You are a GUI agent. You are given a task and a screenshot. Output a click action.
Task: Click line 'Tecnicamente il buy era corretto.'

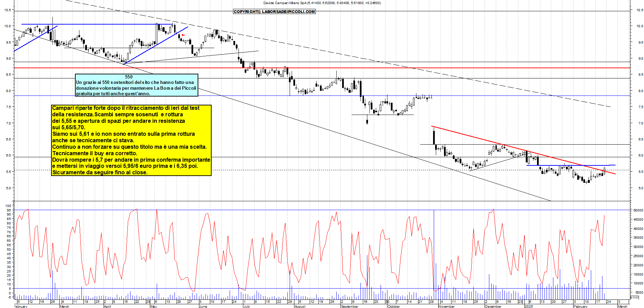95,153
